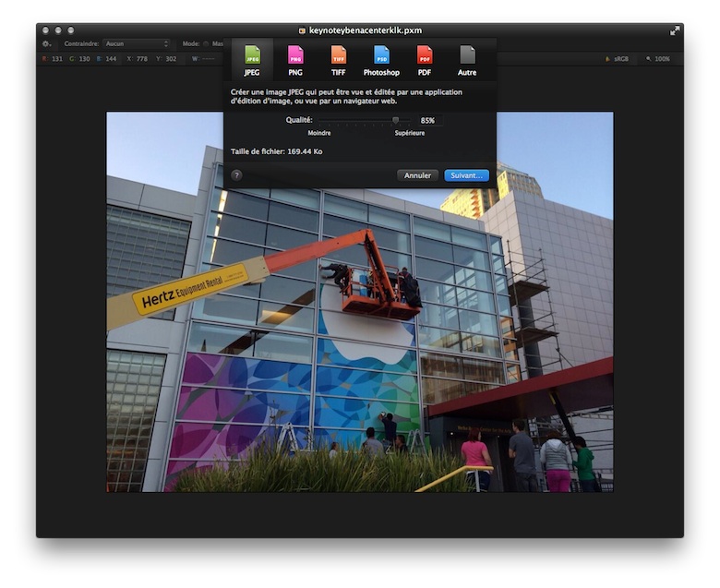Image resolution: width=720 pixels, height=588 pixels.
Task: Click the X 778 coordinate readout
Action: [137, 59]
